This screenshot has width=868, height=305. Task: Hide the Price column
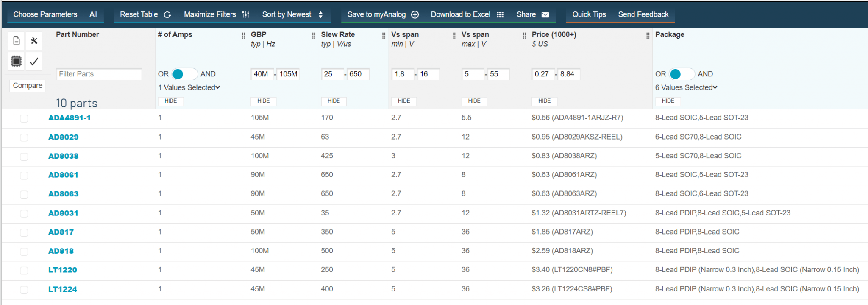545,101
